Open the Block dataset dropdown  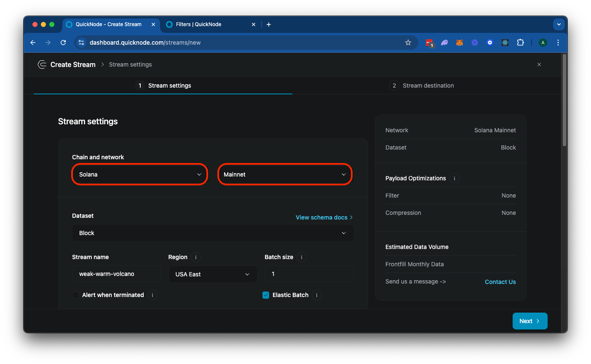pos(213,233)
